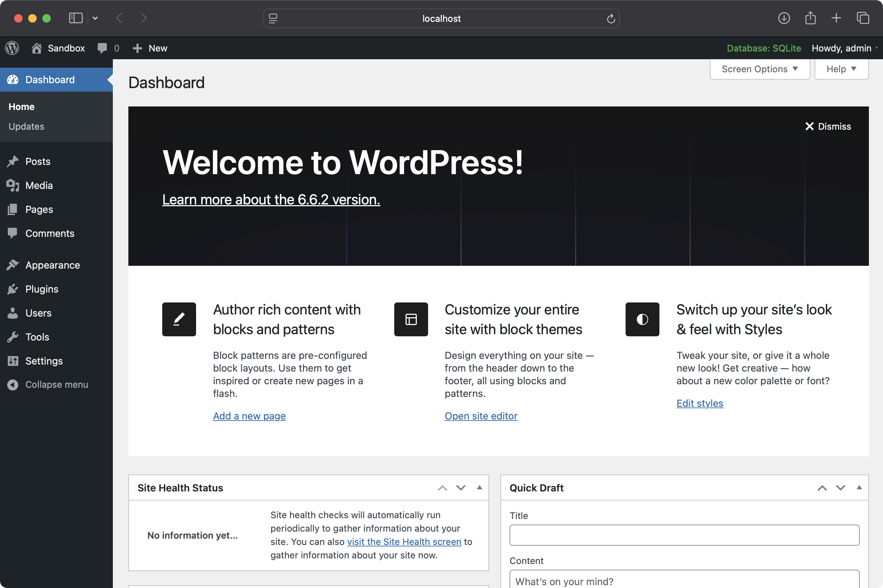
Task: Click the plus New content icon
Action: pyautogui.click(x=137, y=48)
